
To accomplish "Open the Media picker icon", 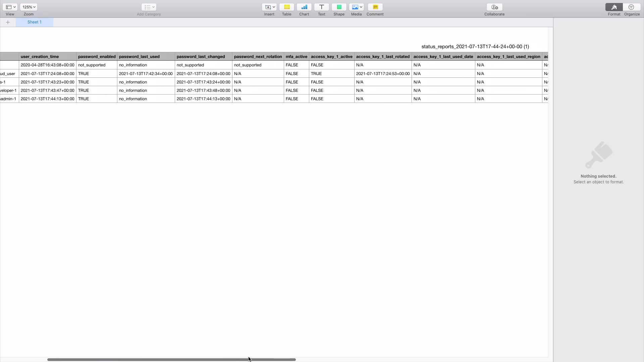I will pyautogui.click(x=356, y=7).
